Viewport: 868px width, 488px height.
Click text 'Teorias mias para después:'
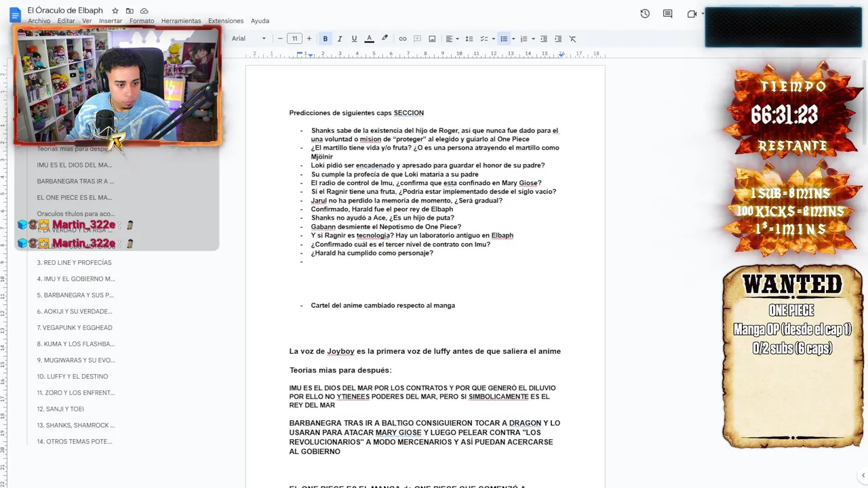point(340,370)
